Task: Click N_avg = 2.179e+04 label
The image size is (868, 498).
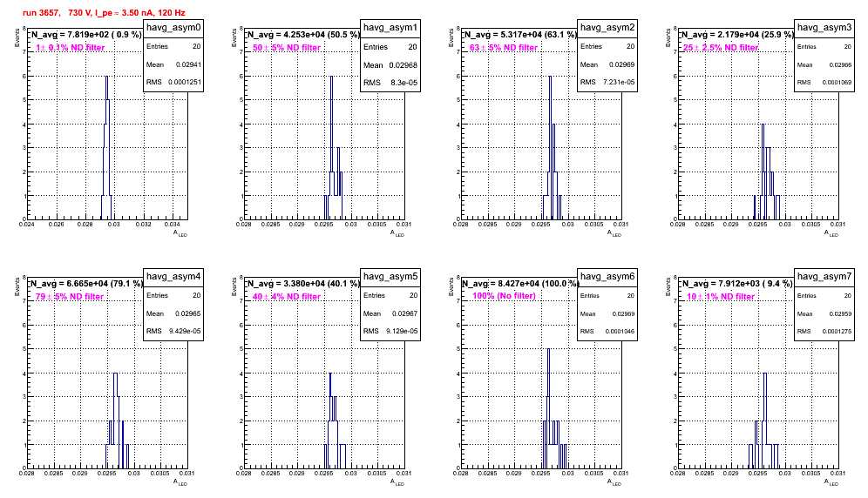Action: pyautogui.click(x=736, y=35)
